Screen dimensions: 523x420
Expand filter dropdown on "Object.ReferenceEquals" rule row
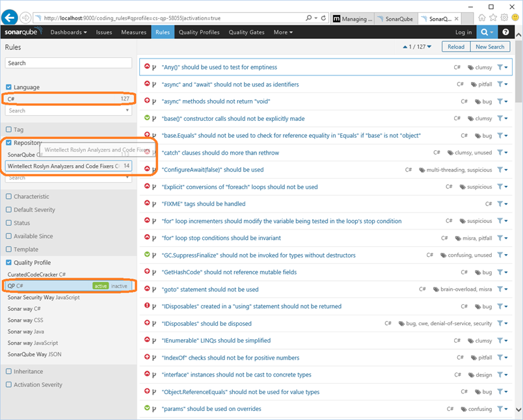tap(506, 392)
